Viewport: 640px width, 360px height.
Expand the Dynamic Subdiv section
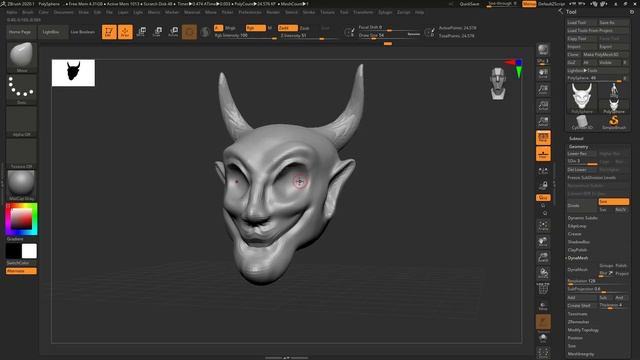coord(582,218)
